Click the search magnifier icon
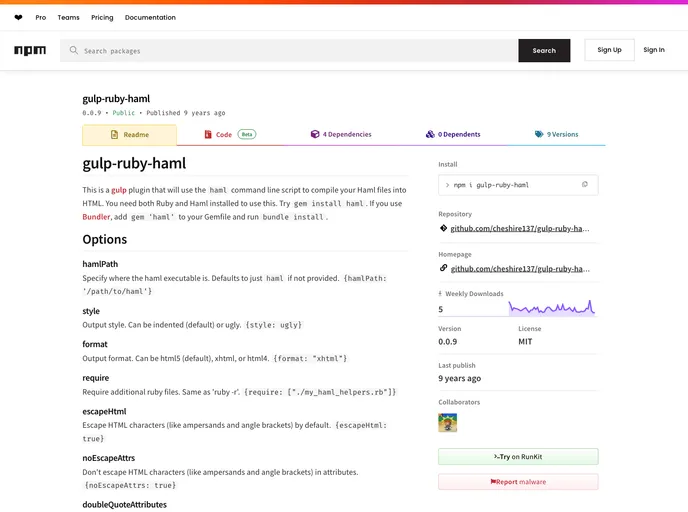688x512 pixels. 74,50
